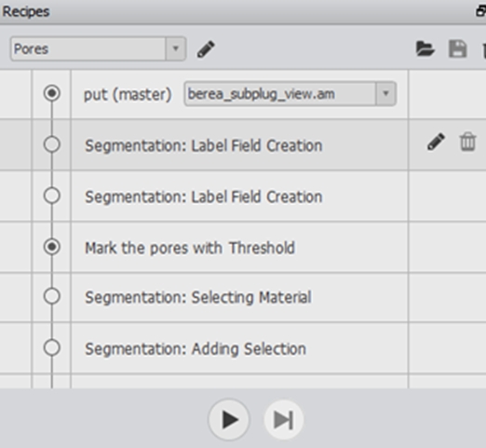Click the pencil icon next to Pores dropdown
The image size is (486, 448).
pyautogui.click(x=206, y=48)
